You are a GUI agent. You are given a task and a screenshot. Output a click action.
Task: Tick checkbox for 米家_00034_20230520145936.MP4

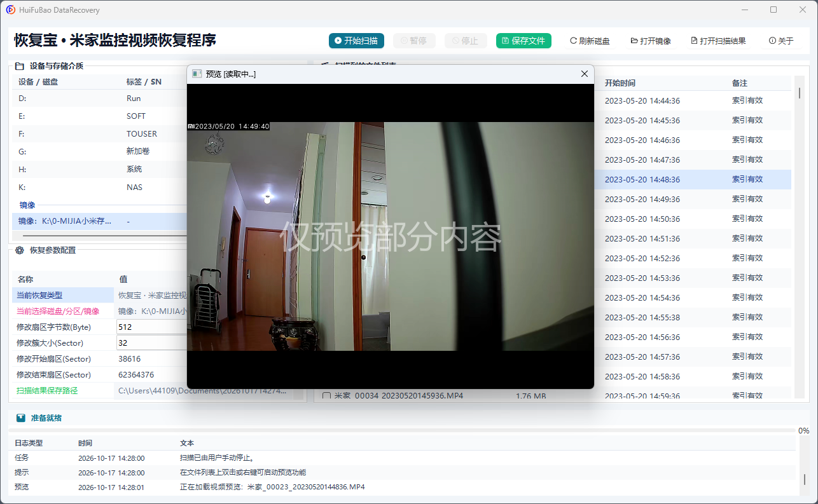click(x=326, y=396)
